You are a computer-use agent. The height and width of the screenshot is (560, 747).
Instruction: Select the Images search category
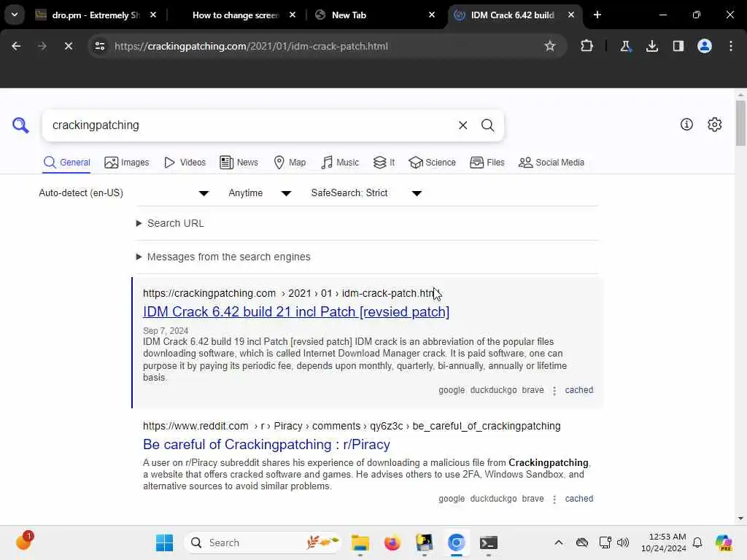[x=127, y=163]
